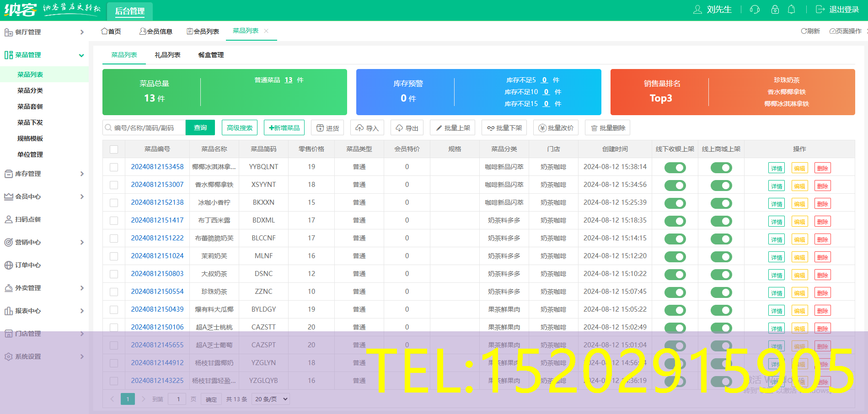This screenshot has height=414, width=868.
Task: Check the row 20240812153007 checkbox
Action: coord(114,185)
